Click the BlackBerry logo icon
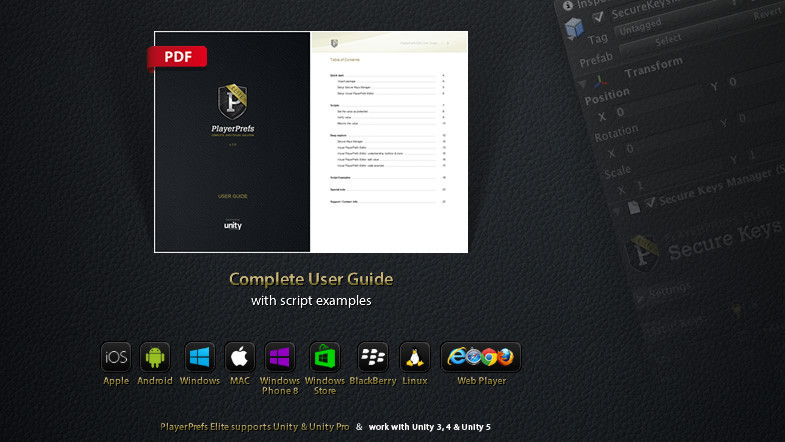This screenshot has width=785, height=442. (x=373, y=357)
